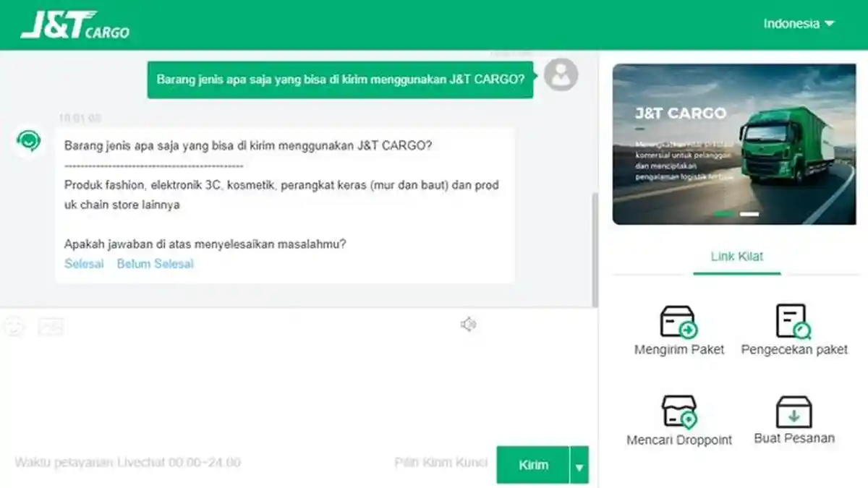
Task: Click the Apakah jawaban di atas question text
Action: 205,244
